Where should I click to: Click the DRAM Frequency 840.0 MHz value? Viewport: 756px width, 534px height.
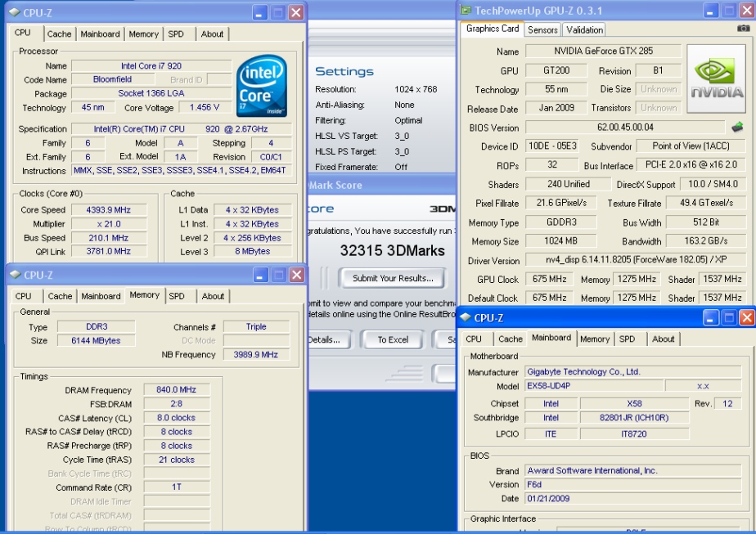(177, 389)
